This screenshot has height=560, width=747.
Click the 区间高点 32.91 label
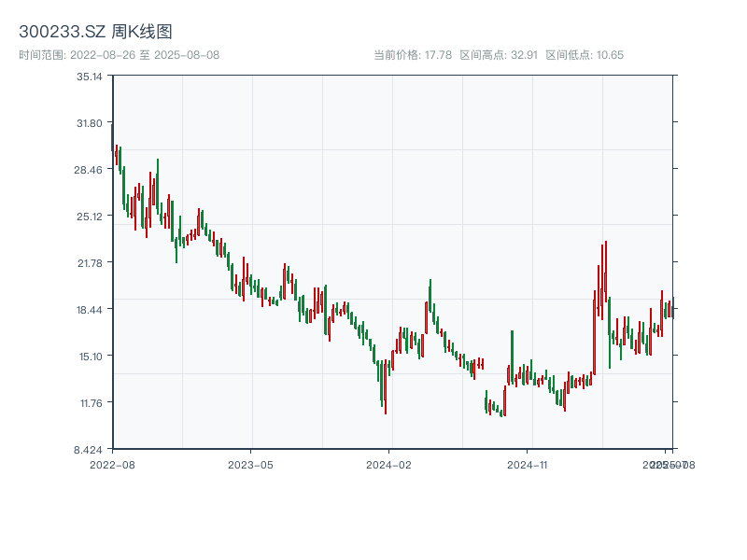pos(499,55)
